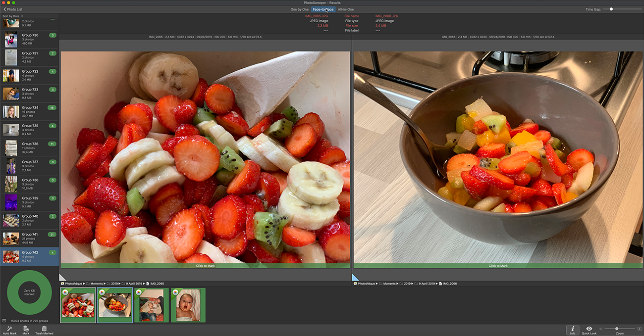Select the baby face thumbnail in filmstrip
This screenshot has width=644, height=336.
188,305
